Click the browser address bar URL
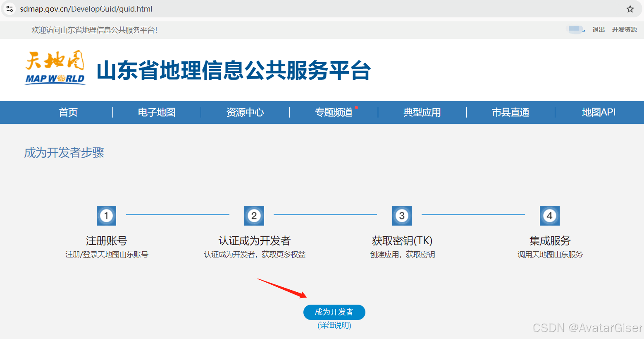This screenshot has height=339, width=644. (x=86, y=9)
